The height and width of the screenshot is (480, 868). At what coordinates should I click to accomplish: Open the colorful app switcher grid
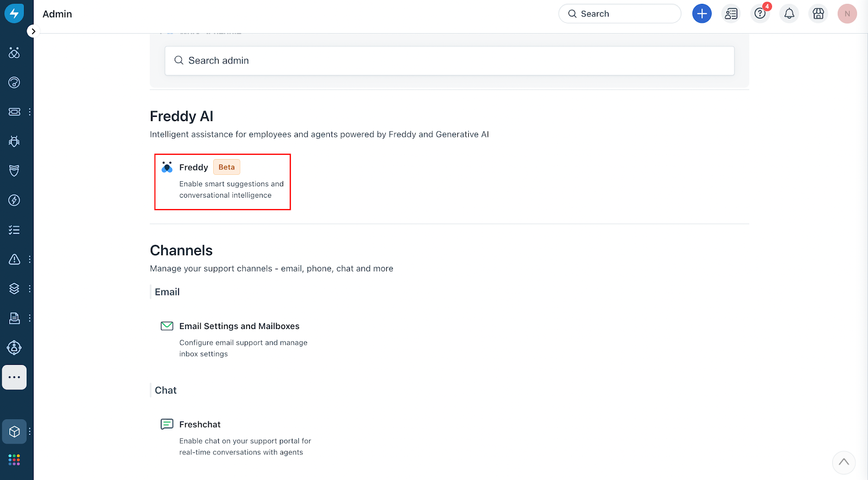tap(14, 460)
